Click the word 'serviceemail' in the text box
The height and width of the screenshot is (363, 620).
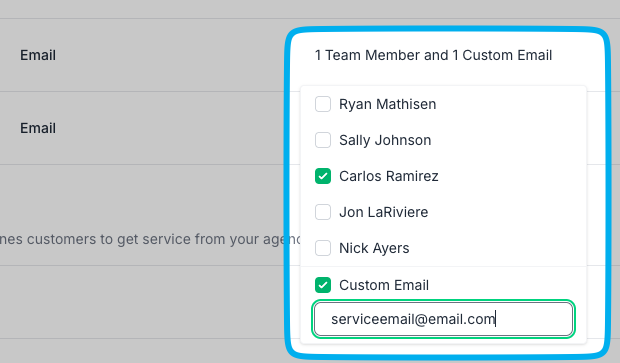tap(372, 319)
